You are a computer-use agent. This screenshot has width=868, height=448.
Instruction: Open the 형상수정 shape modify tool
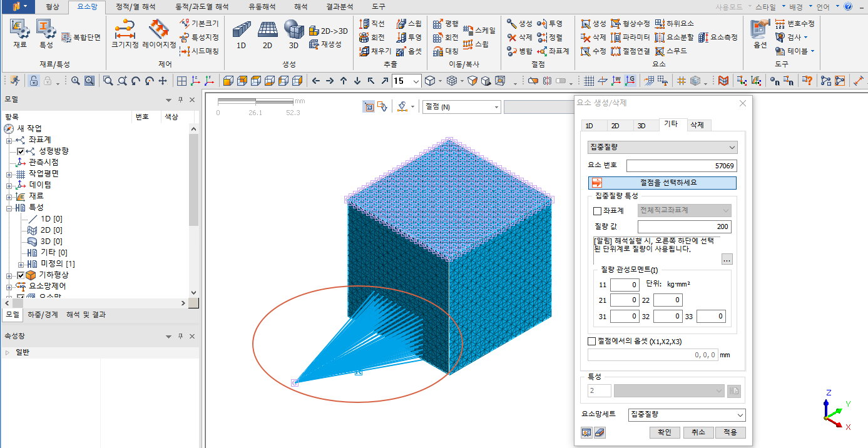click(631, 24)
